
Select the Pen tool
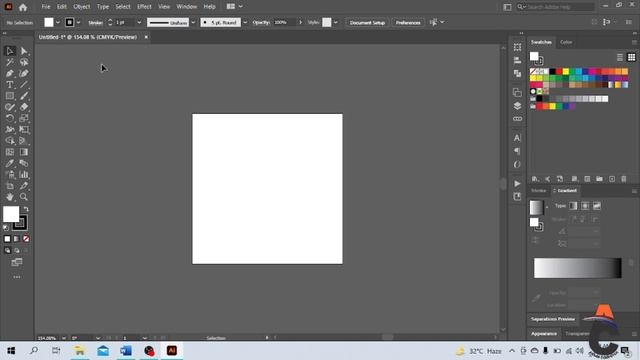point(10,73)
